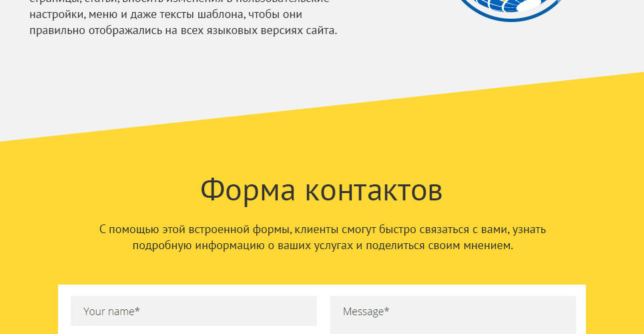This screenshot has width=644, height=334.
Task: Click the 'Message*' text area
Action: tap(453, 315)
